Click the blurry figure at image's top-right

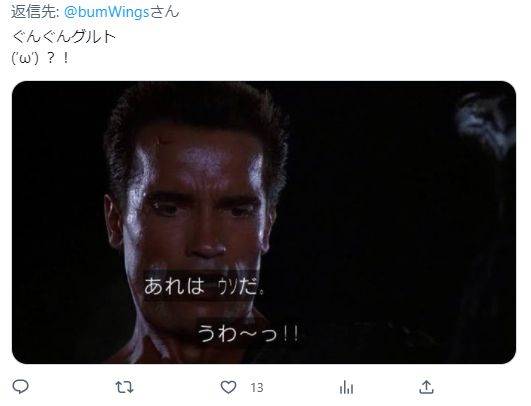(x=486, y=124)
